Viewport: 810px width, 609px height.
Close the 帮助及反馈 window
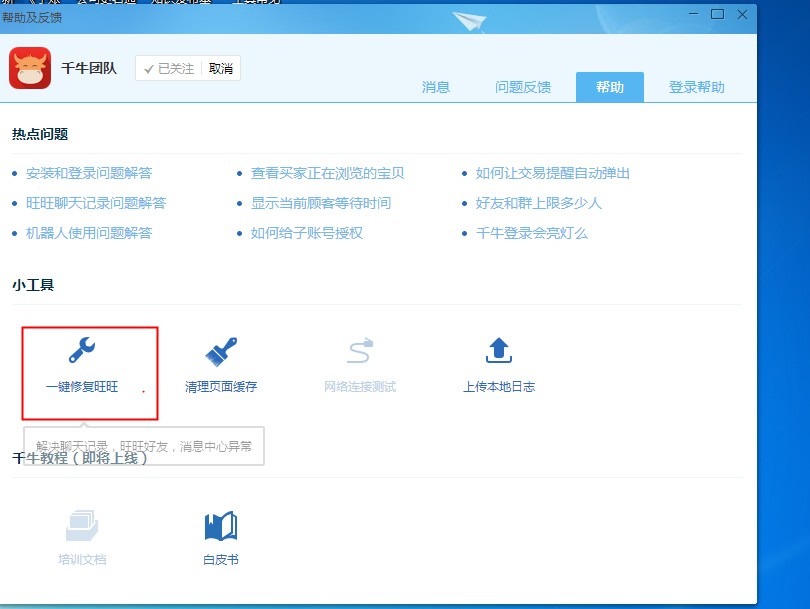point(742,14)
